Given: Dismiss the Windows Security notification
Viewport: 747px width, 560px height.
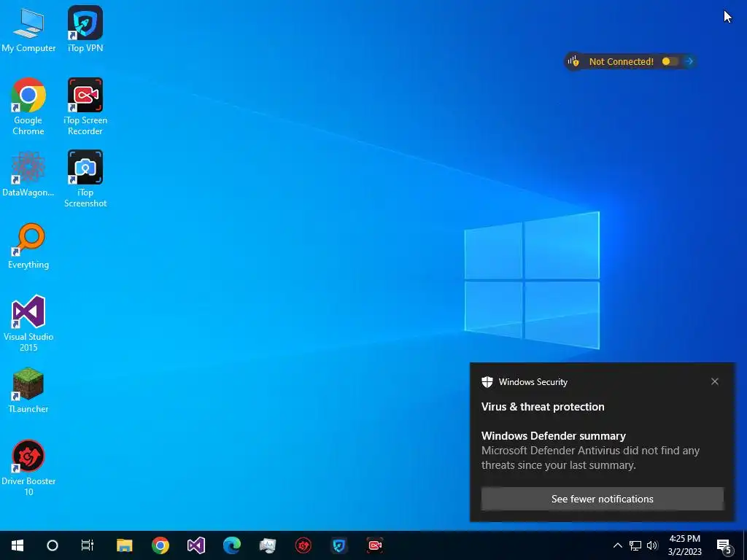Looking at the screenshot, I should (x=715, y=381).
